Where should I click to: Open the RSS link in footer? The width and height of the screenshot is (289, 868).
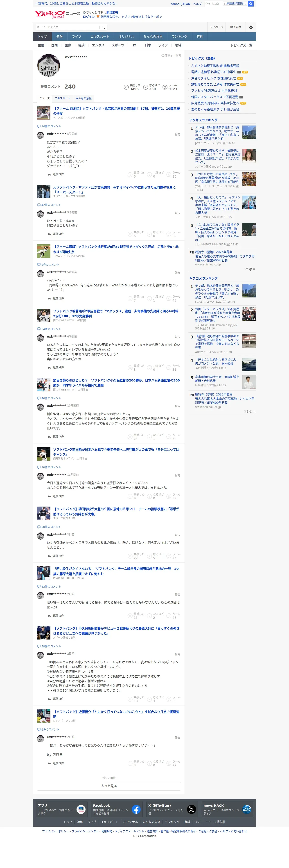[x=197, y=822]
